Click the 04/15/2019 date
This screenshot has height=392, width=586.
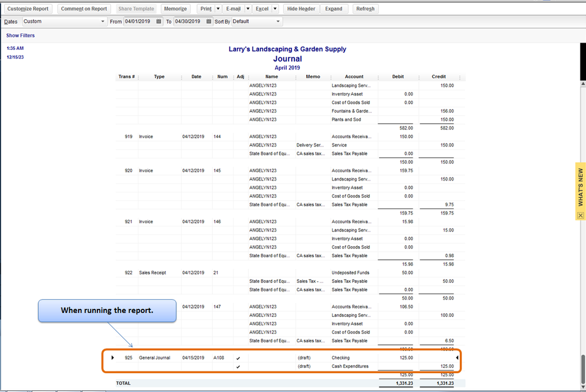click(193, 357)
